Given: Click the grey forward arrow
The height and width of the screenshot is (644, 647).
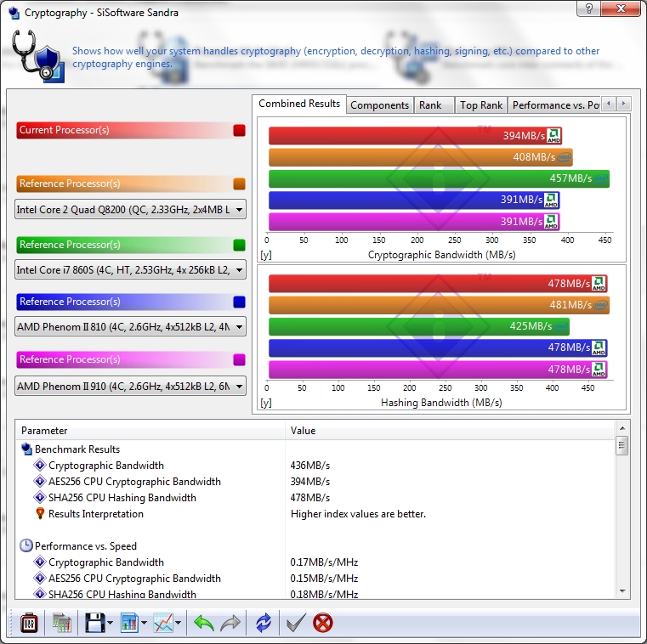Looking at the screenshot, I should pyautogui.click(x=230, y=623).
